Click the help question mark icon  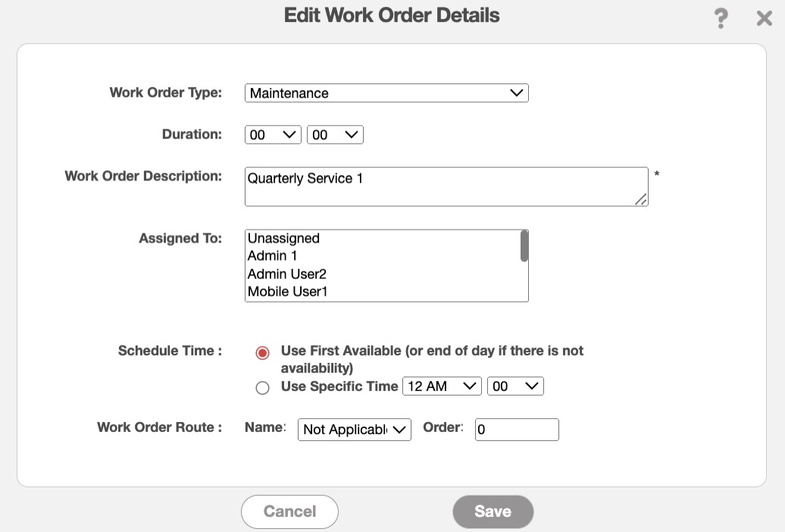[721, 18]
